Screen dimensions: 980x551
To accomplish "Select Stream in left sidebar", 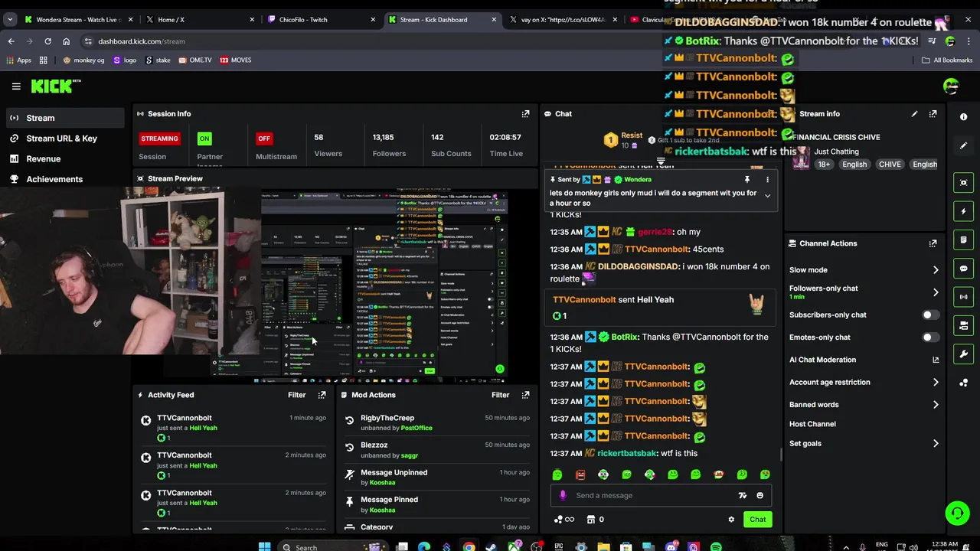I will click(66, 118).
